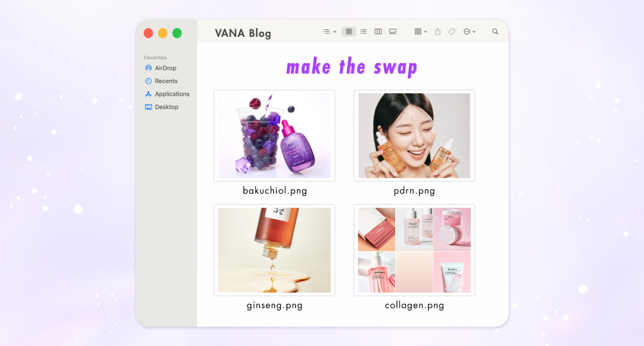Click the bakuchiol.png file name
The image size is (644, 346).
274,191
